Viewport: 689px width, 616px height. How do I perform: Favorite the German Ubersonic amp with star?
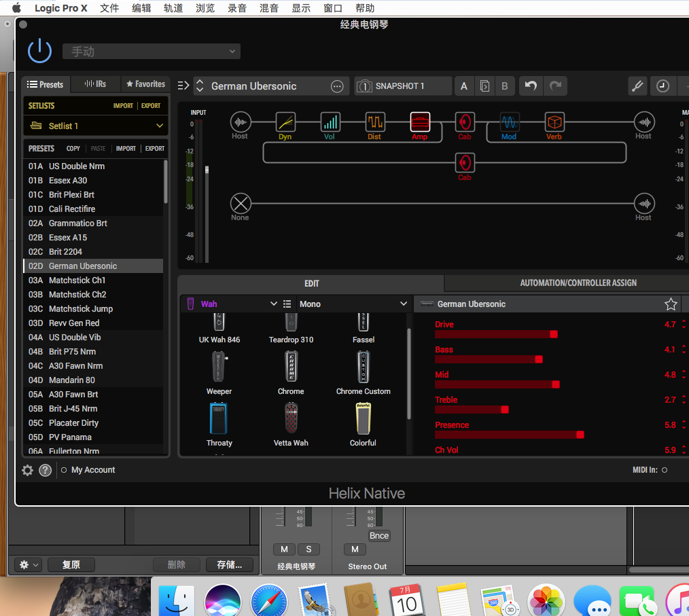[x=671, y=304]
